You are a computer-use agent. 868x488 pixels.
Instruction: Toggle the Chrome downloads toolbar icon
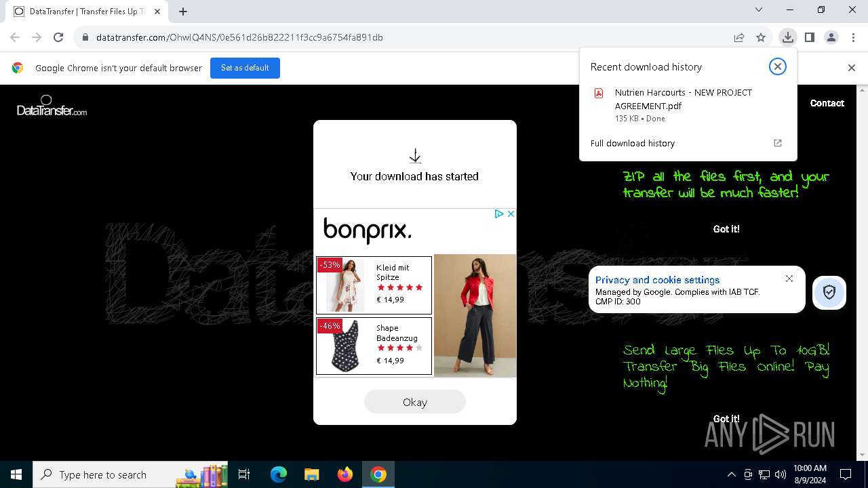pyautogui.click(x=787, y=37)
